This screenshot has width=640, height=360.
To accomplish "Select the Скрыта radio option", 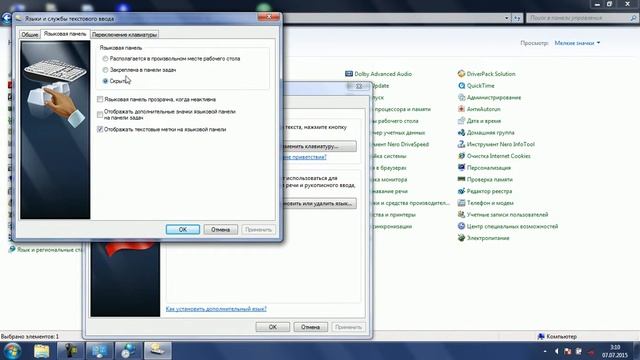I will pyautogui.click(x=116, y=81).
